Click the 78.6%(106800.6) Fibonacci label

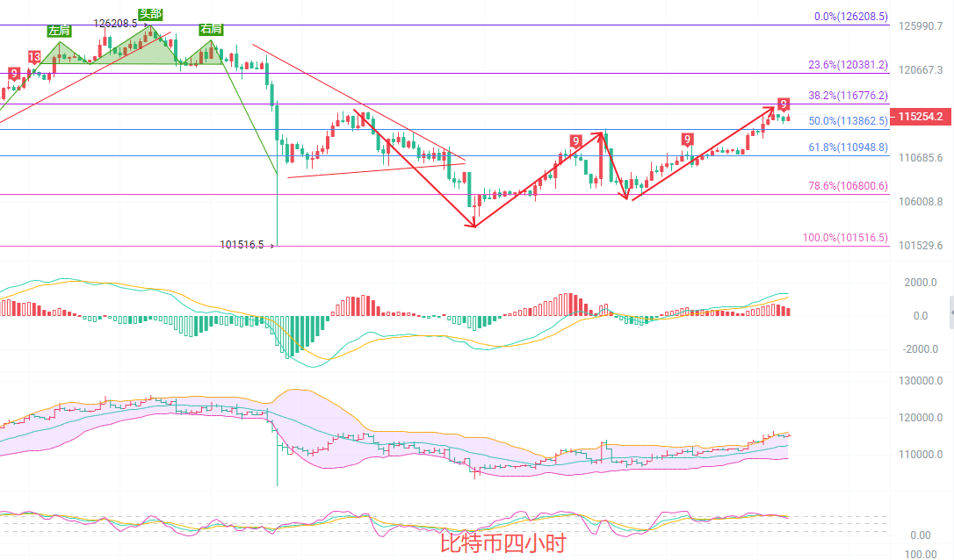tap(848, 186)
